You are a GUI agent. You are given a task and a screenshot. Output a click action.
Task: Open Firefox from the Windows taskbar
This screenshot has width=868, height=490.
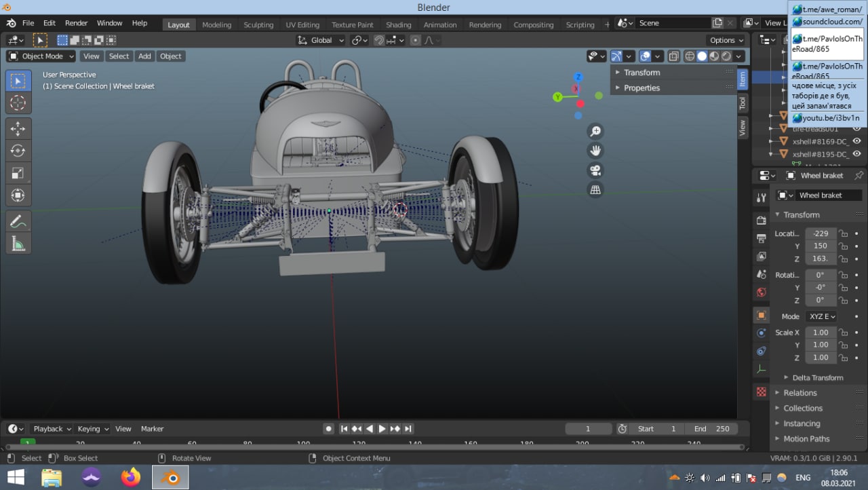[131, 477]
